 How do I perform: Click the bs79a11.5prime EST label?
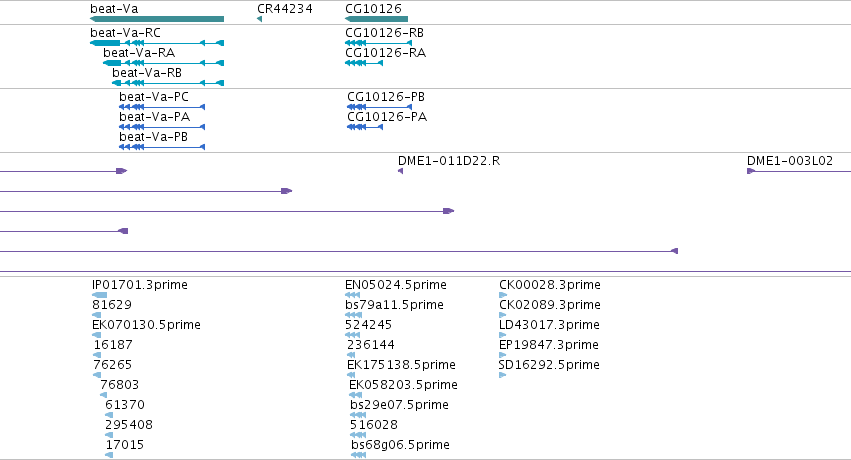(x=395, y=305)
